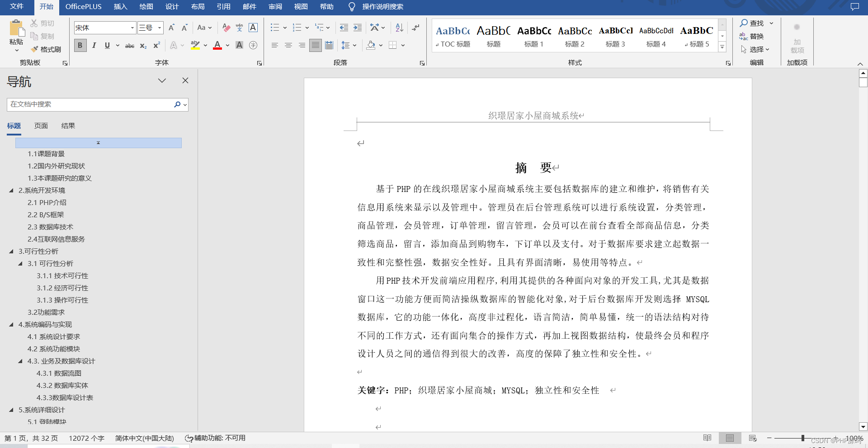This screenshot has width=868, height=448.
Task: Apply the 标题 3 style
Action: pos(615,36)
